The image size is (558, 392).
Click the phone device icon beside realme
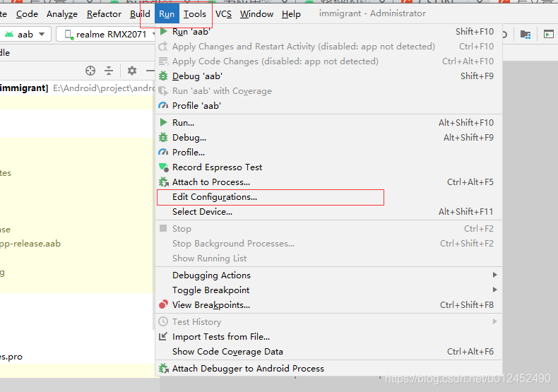tap(69, 35)
